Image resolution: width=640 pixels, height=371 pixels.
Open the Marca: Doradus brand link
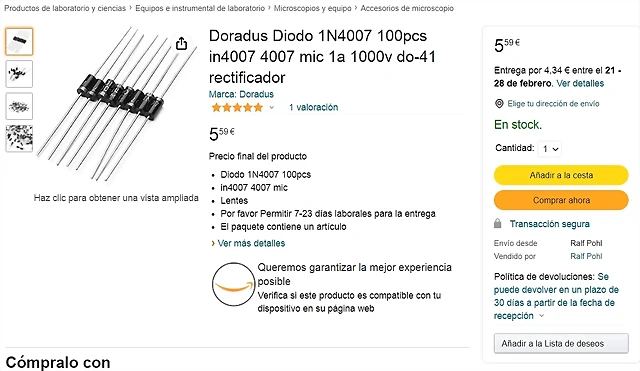[x=241, y=94]
